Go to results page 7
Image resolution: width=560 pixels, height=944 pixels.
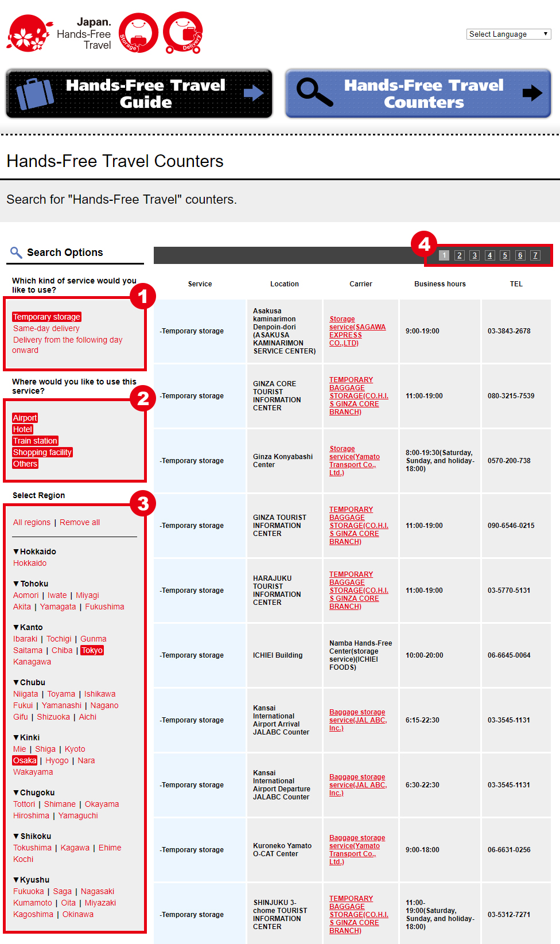pos(535,255)
